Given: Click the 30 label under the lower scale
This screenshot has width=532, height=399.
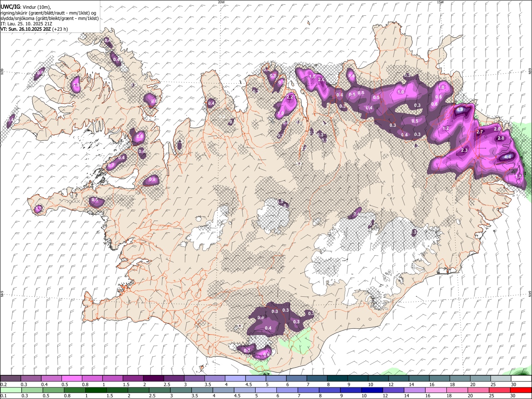Looking at the screenshot, I should (513, 396).
